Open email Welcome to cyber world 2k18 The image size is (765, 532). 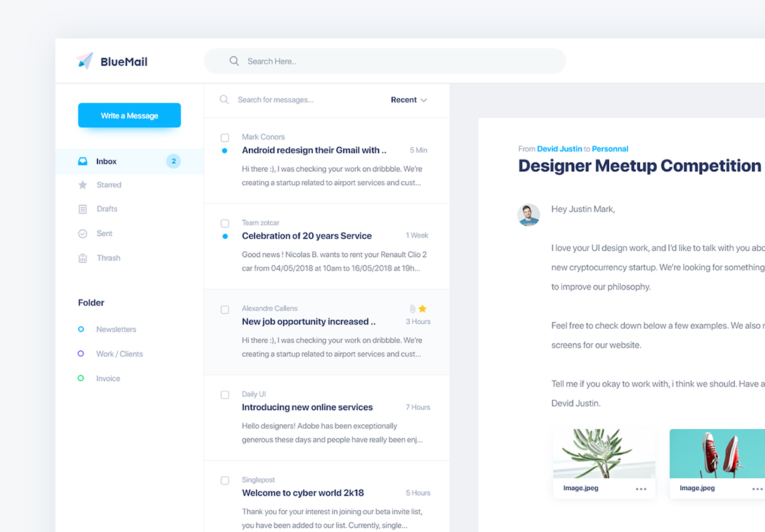point(303,493)
